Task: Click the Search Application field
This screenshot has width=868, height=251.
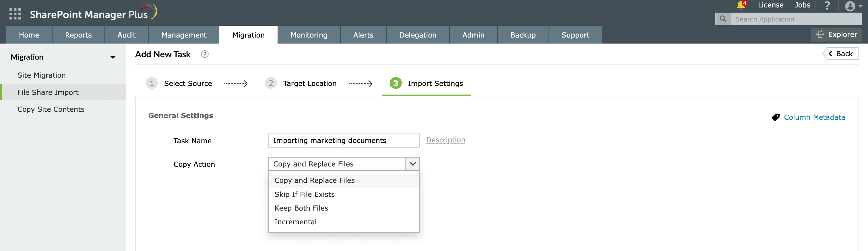Action: 796,19
